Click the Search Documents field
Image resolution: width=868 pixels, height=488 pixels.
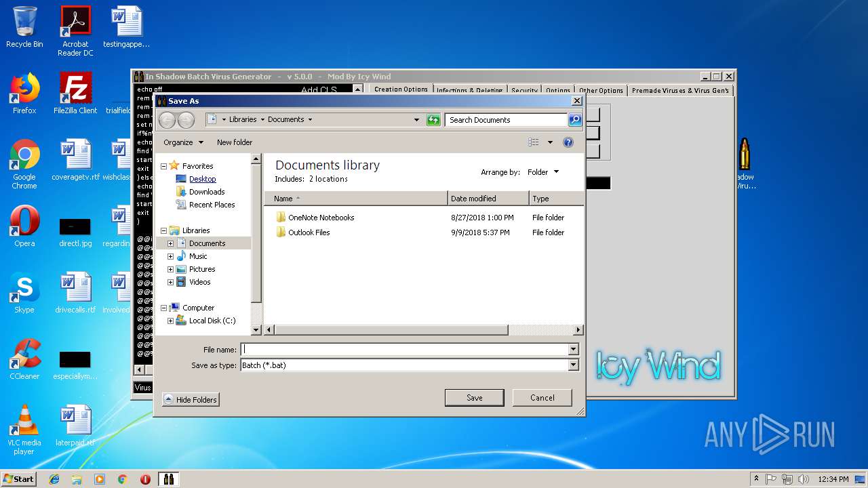click(506, 120)
